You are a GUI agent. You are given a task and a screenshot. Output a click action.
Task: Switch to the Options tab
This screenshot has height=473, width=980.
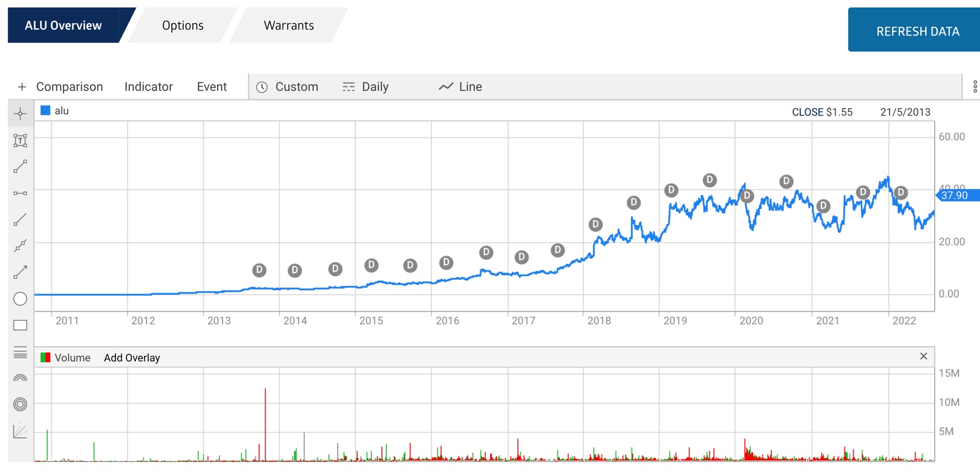pos(183,25)
